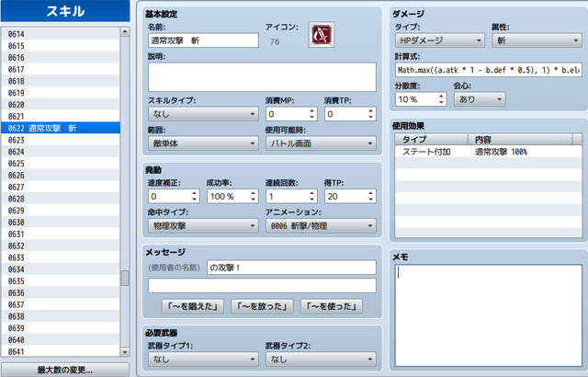The height and width of the screenshot is (377, 588).
Task: Decrease 消費MP with the down arrow
Action: (312, 117)
